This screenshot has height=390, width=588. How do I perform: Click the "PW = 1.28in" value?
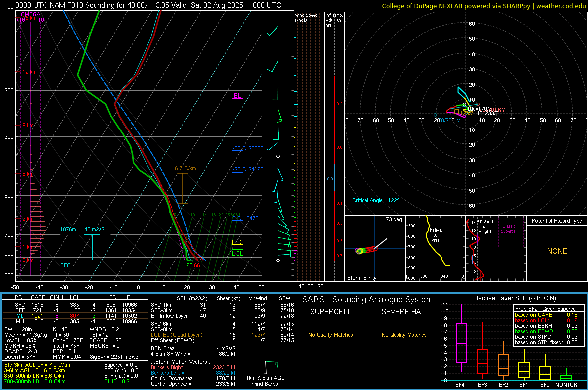[18, 329]
